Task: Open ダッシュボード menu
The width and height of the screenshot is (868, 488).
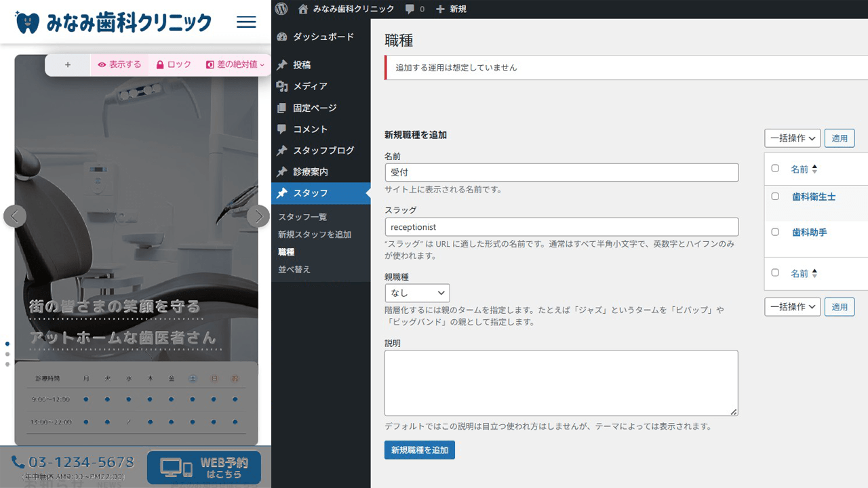Action: tap(321, 37)
